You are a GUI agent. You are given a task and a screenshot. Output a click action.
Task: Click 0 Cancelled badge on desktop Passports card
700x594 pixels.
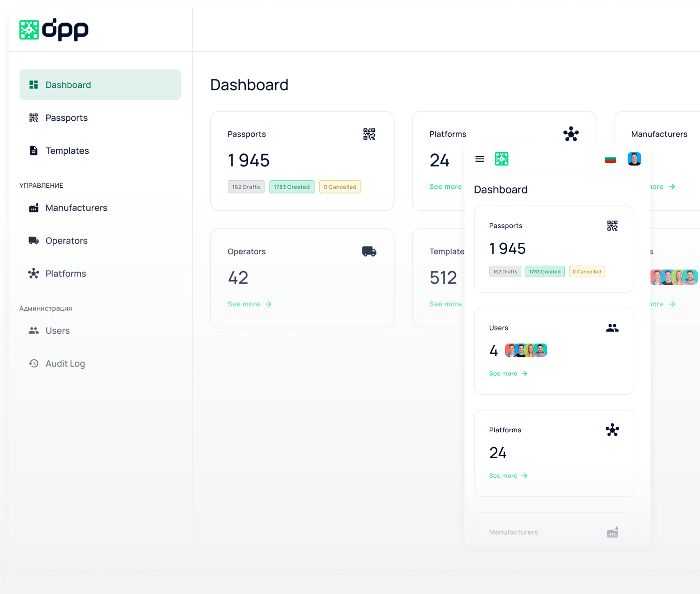[x=340, y=187]
